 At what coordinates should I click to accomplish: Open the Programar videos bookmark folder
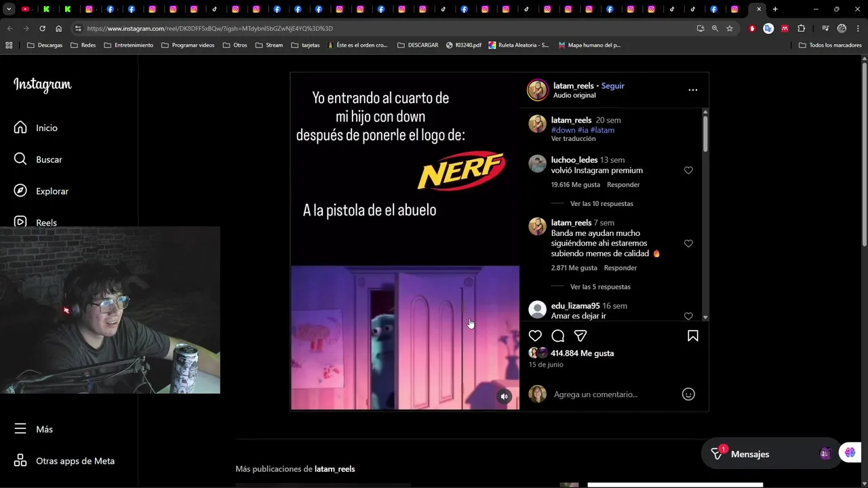click(188, 45)
